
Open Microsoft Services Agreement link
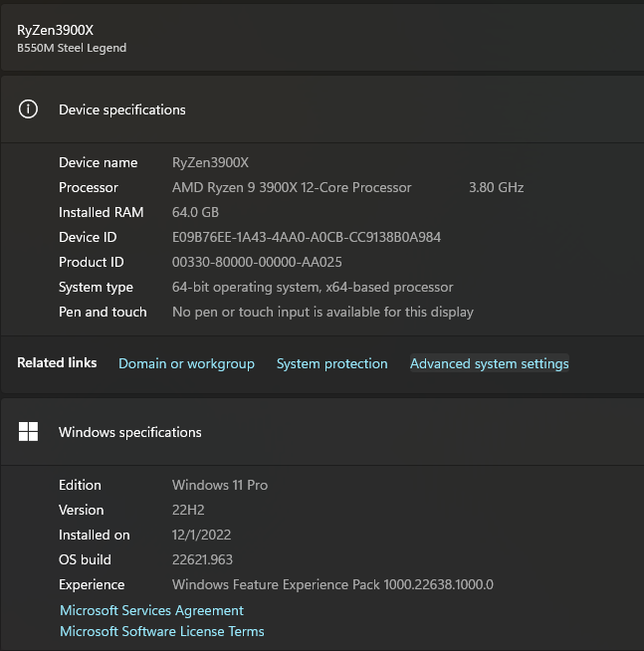point(151,610)
